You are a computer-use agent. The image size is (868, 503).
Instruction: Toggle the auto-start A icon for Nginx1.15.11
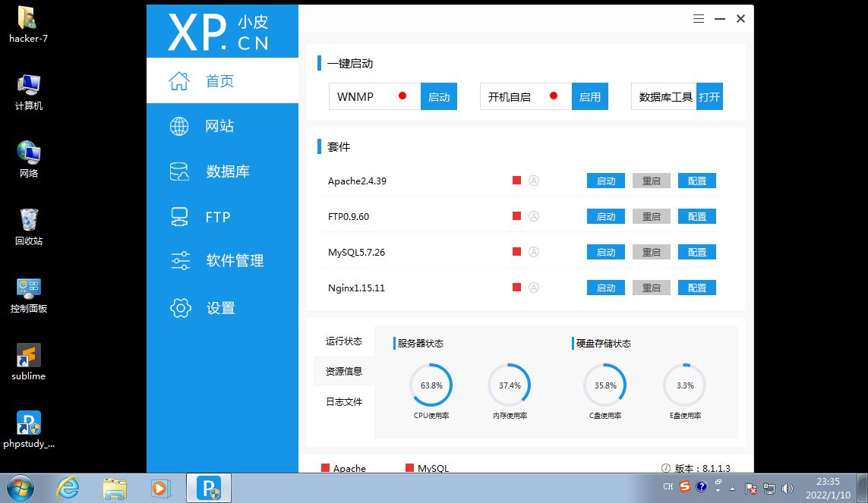tap(534, 288)
